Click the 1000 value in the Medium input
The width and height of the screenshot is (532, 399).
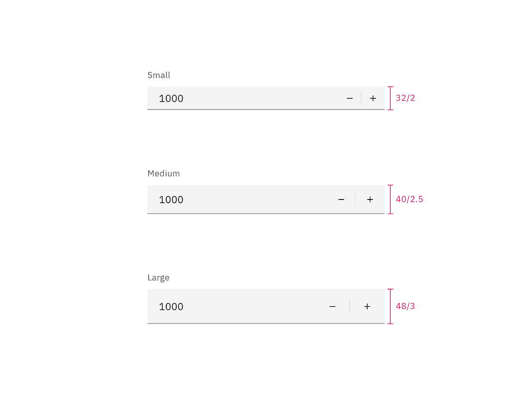point(171,199)
